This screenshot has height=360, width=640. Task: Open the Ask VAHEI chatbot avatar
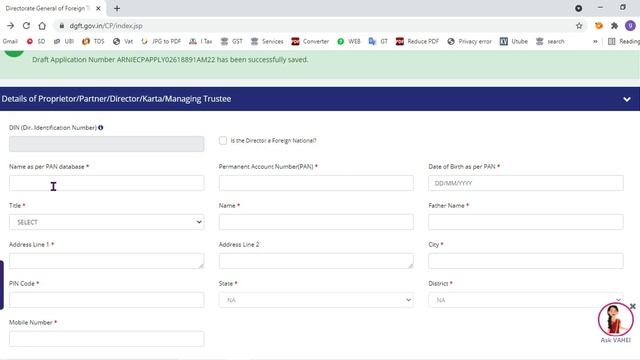[616, 320]
